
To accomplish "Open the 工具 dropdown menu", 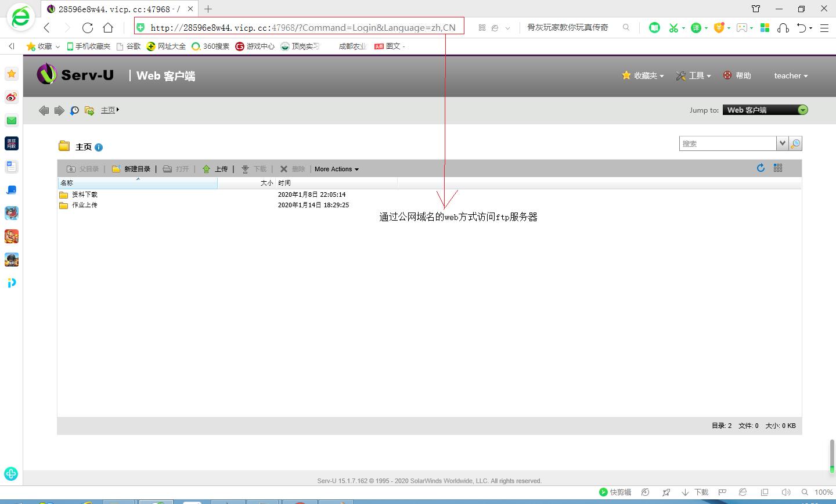I will [x=693, y=75].
